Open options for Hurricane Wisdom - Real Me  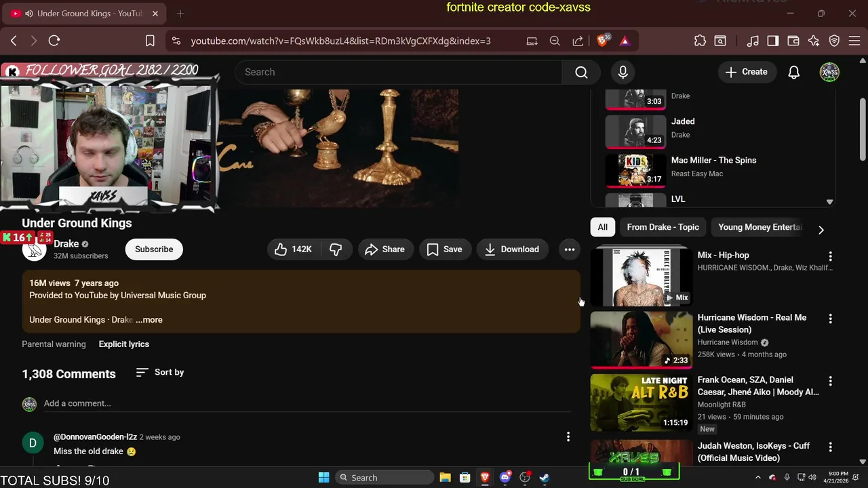830,319
